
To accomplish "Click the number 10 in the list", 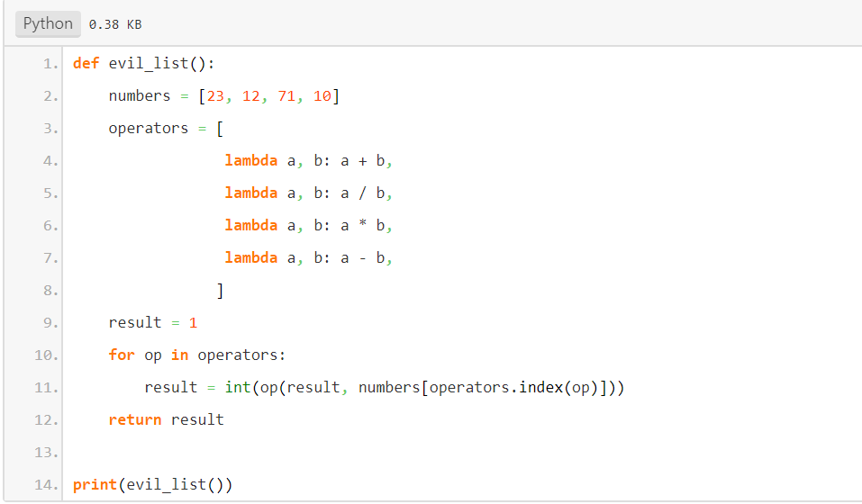I will click(x=322, y=96).
